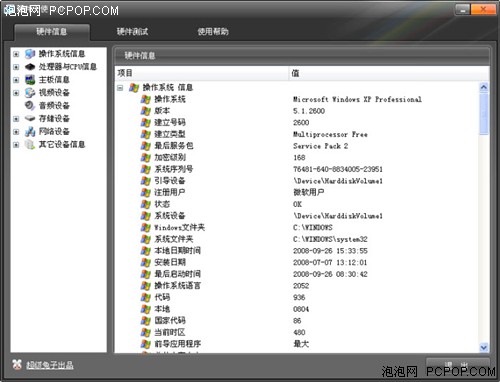
Task: Click the 视频设备 icon in sidebar
Action: coord(30,93)
